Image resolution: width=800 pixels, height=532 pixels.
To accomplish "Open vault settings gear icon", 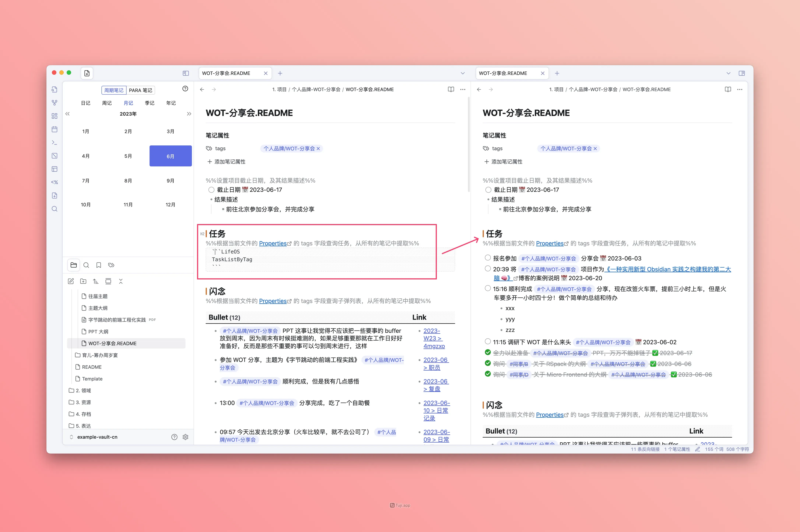I will 185,437.
